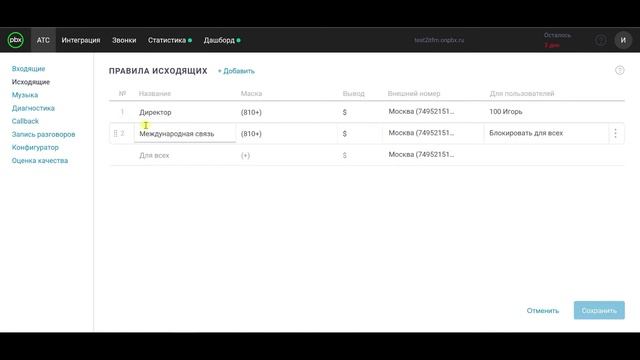The image size is (640, 360).
Task: Click the Для всех rule name
Action: point(154,155)
